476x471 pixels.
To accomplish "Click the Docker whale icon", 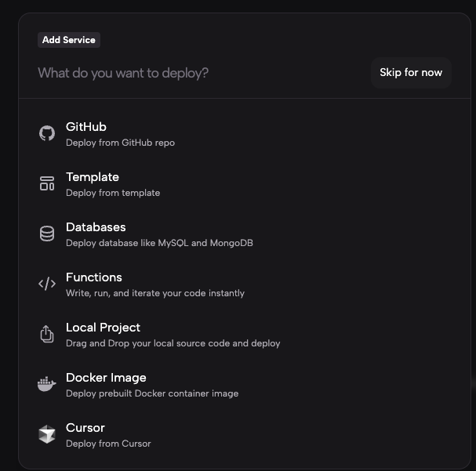I will coord(47,384).
